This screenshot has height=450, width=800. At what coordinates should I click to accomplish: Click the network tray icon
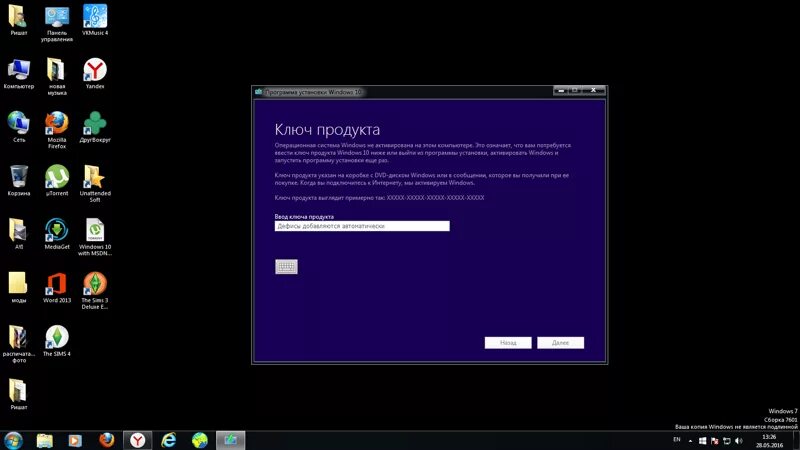[727, 441]
